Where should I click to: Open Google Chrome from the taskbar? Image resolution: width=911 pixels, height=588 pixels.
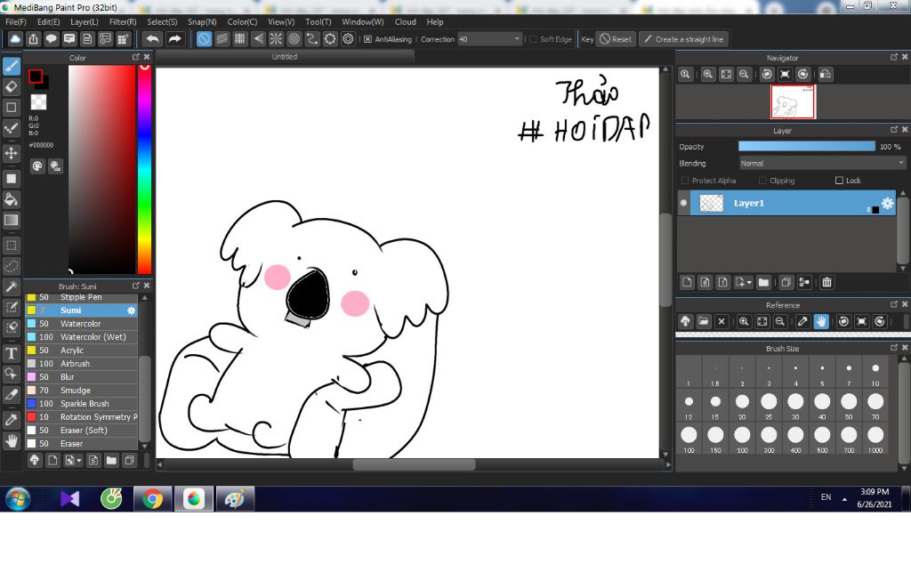click(x=153, y=499)
